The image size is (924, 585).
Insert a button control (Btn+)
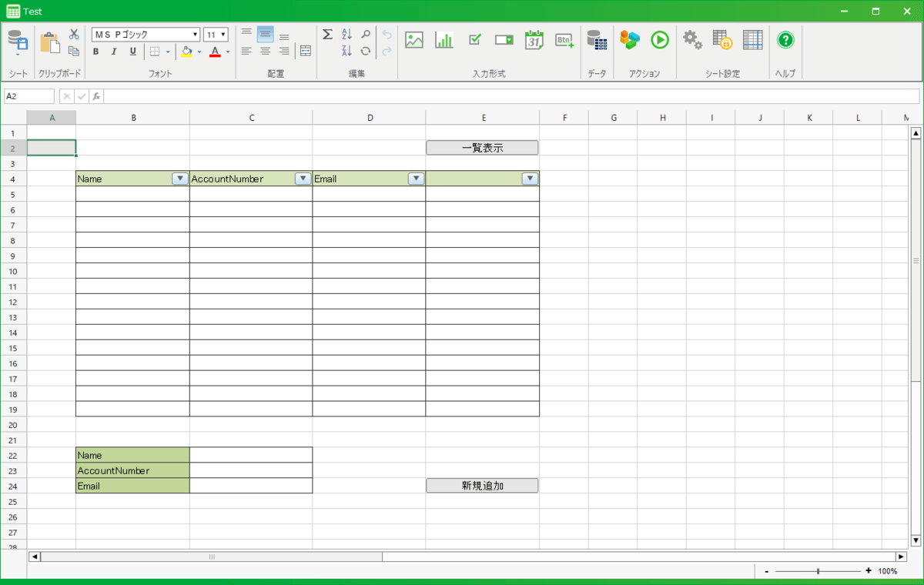[x=564, y=40]
